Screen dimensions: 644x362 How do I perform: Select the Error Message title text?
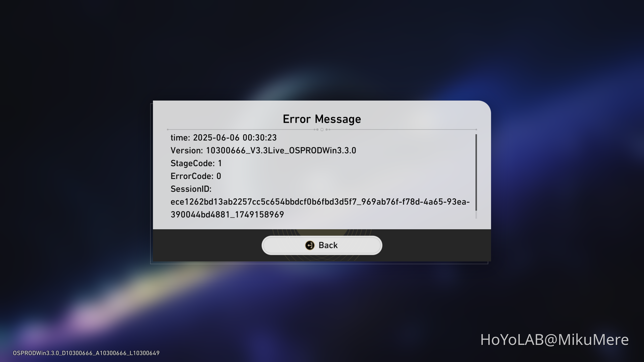point(322,119)
